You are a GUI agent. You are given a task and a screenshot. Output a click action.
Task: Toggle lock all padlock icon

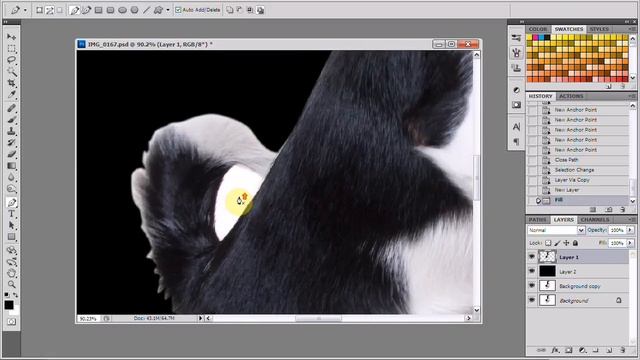[575, 243]
